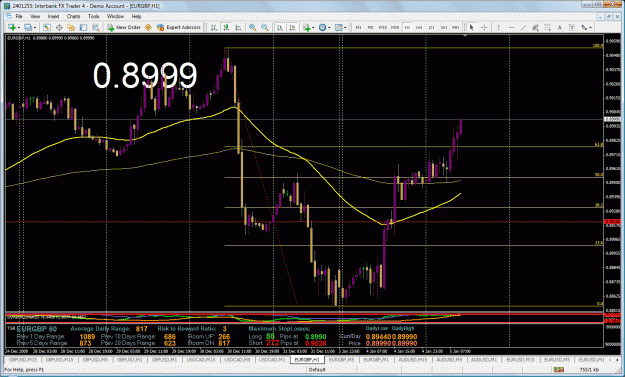Toggle the Expert Advisors button
The image size is (625, 377).
point(179,27)
